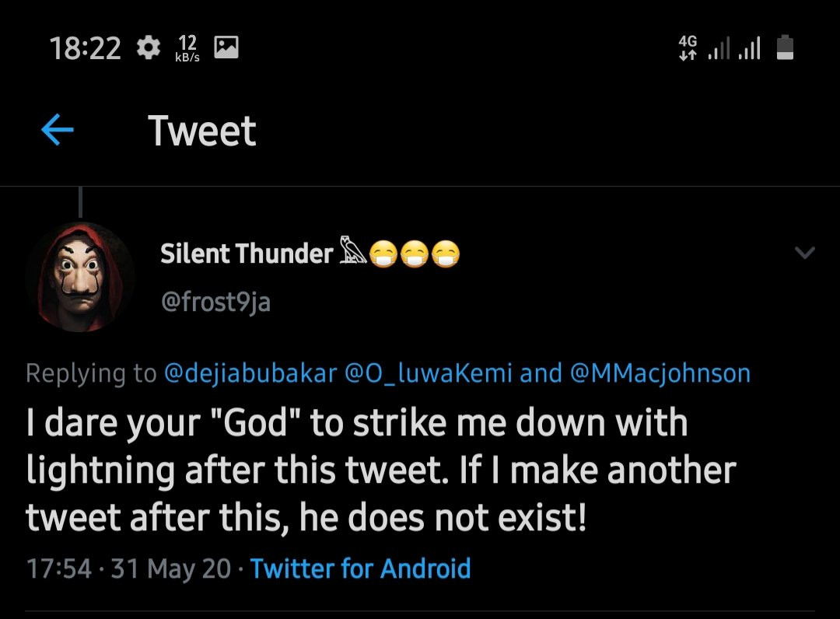Open Silent Thunder's profile picture
Image resolution: width=840 pixels, height=619 pixels.
click(x=80, y=277)
